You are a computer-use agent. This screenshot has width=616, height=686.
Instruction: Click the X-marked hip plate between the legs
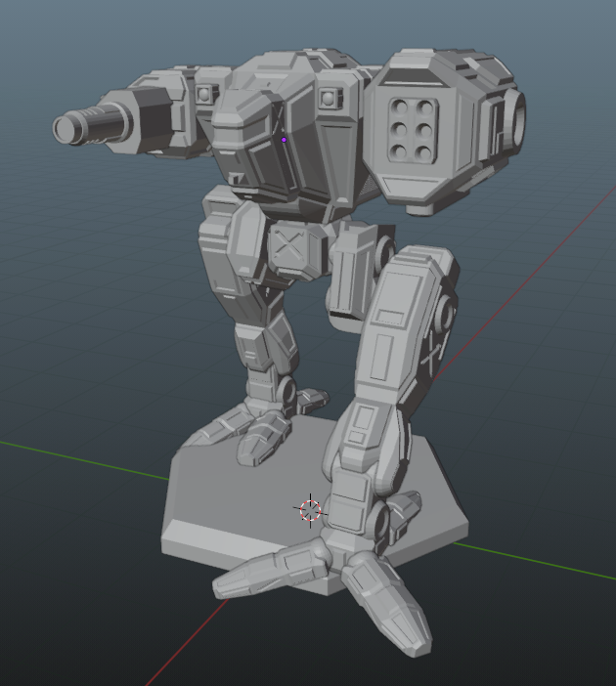click(x=289, y=247)
